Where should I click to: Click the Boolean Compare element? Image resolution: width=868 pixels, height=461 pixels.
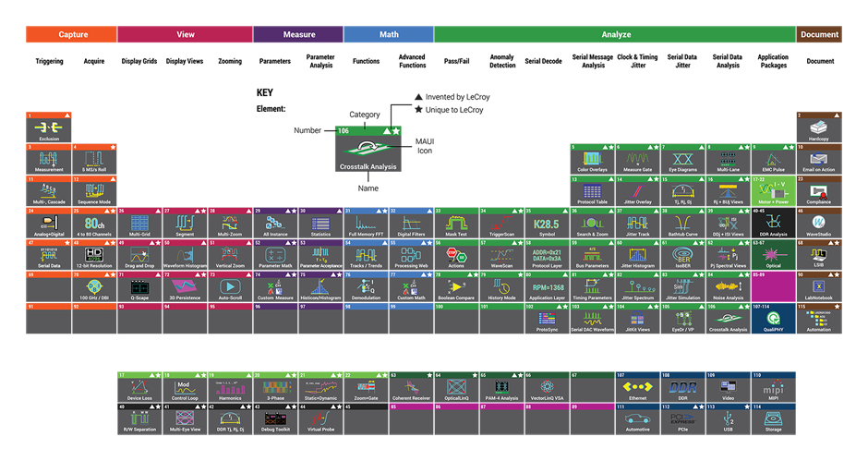456,286
